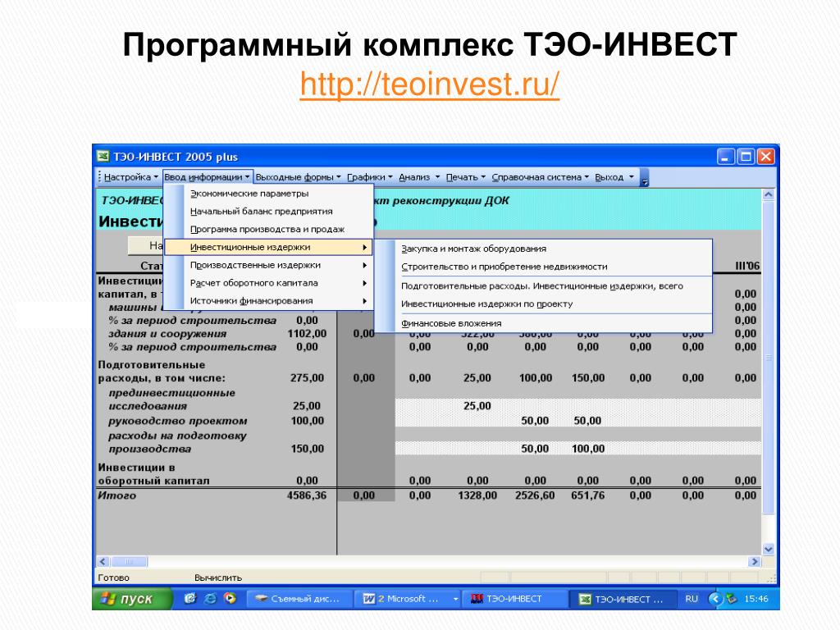Select the 150,00 cell in производства row
The height and width of the screenshot is (630, 840).
(307, 449)
